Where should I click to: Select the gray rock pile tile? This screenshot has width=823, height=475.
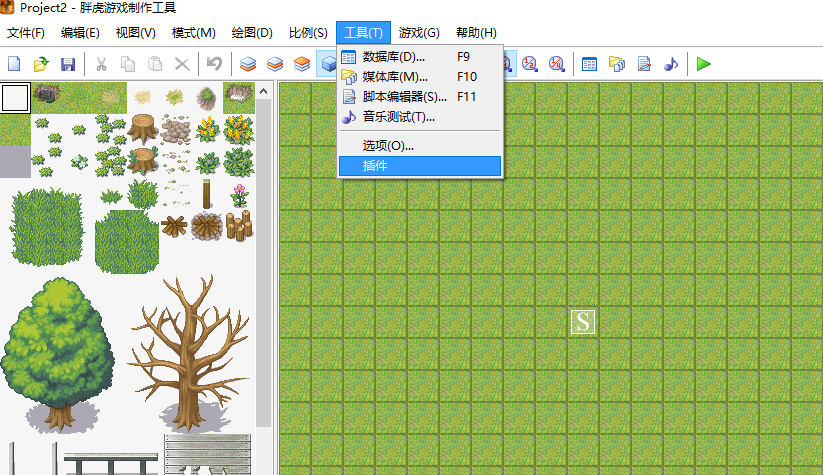pos(175,130)
